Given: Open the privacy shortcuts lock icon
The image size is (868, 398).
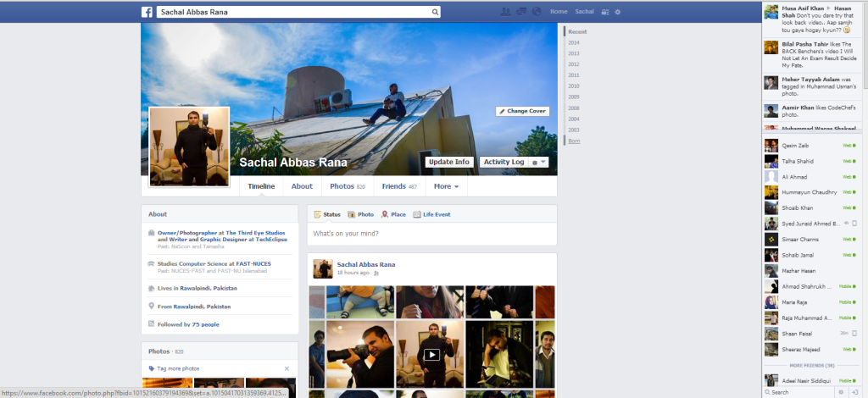Looking at the screenshot, I should pos(605,12).
